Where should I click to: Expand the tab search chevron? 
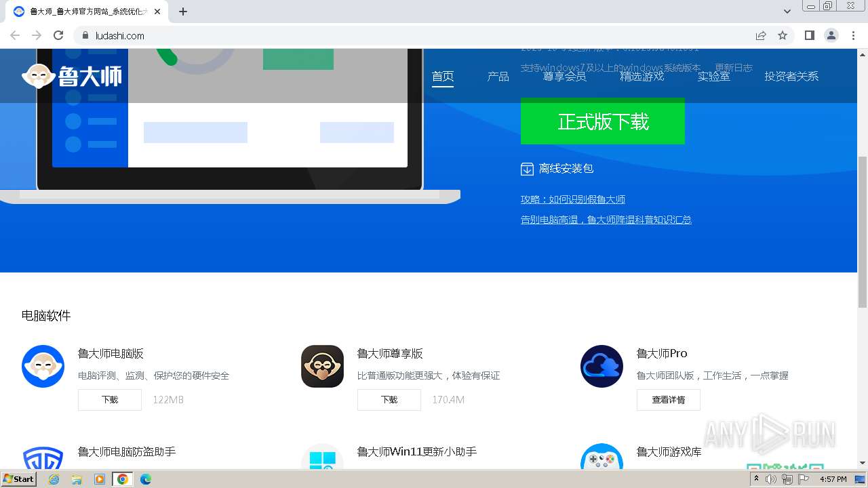(787, 12)
